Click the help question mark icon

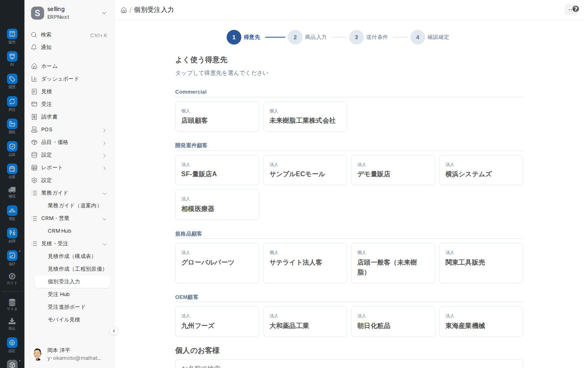(x=576, y=9)
